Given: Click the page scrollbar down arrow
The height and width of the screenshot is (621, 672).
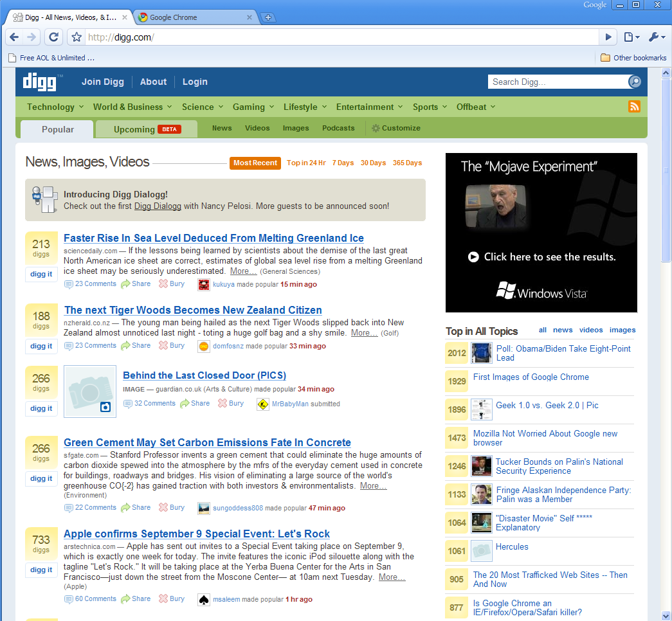Looking at the screenshot, I should (x=666, y=616).
